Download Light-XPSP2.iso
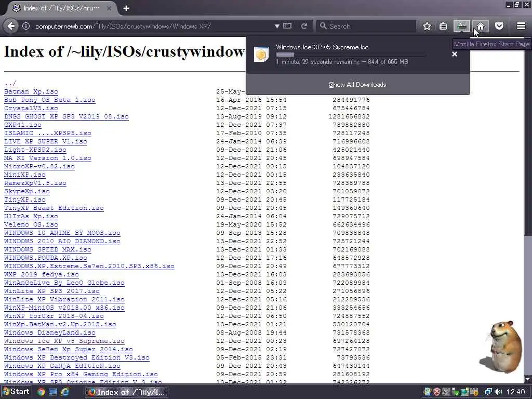 35,150
